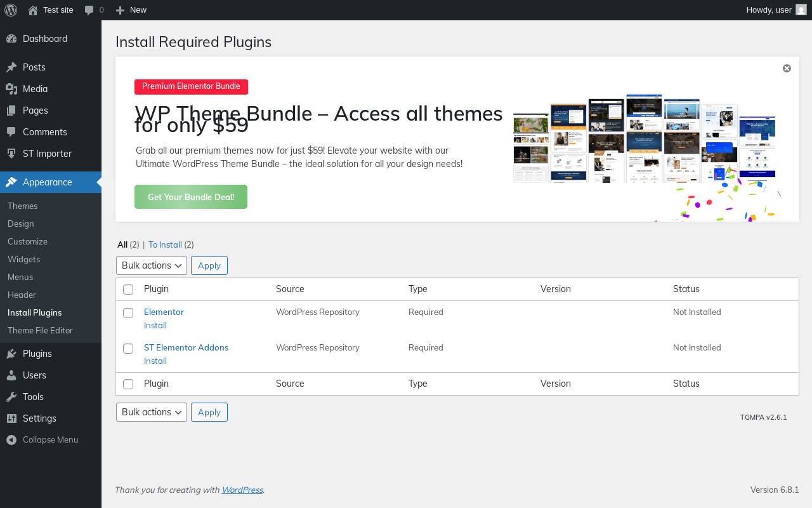Screen dimensions: 812x508
Task: Click Get Your Bundle Deal! button
Action: [x=191, y=197]
